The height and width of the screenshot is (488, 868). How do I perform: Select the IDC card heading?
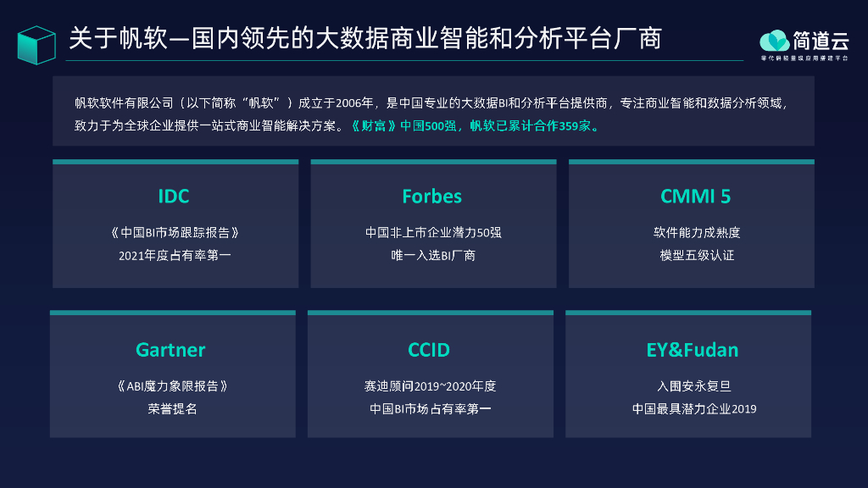pos(174,197)
